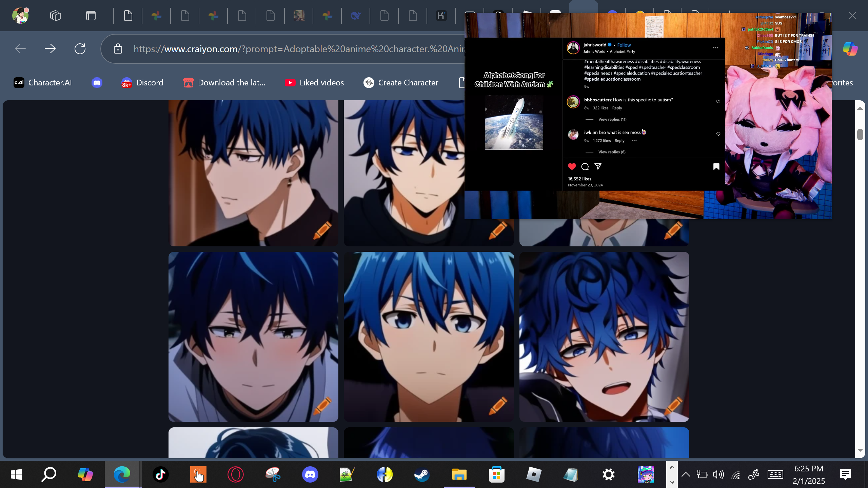Click the page vertical scrollbar thumb
Screen dimensions: 868x488
click(860, 134)
